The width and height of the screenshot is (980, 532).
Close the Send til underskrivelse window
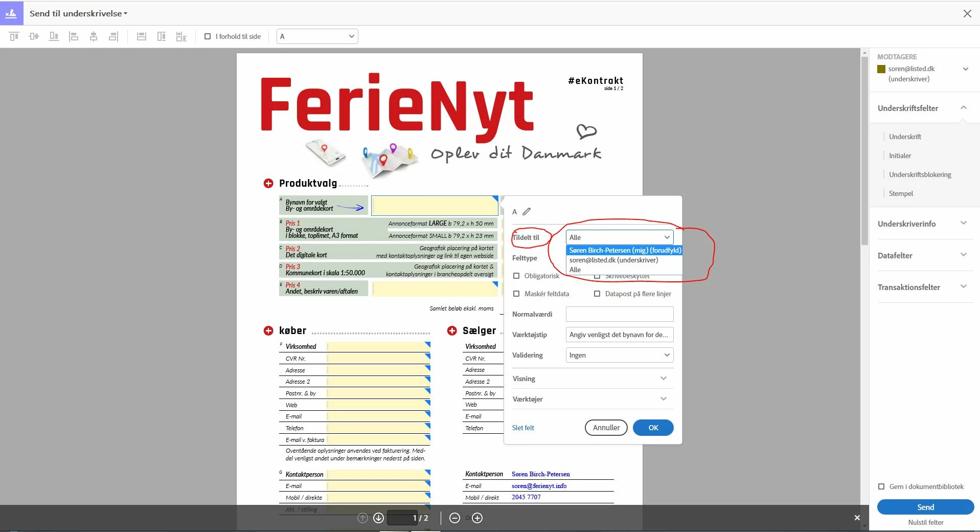[x=967, y=14]
